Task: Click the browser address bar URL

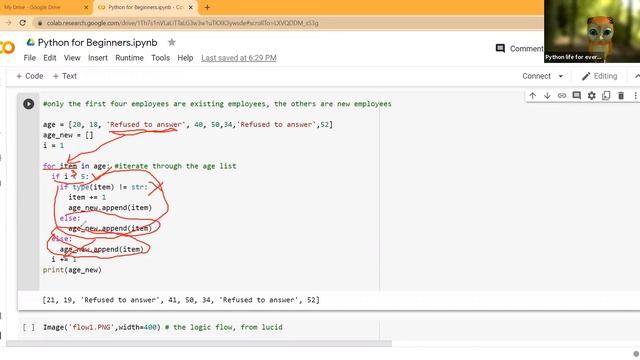Action: coord(182,23)
